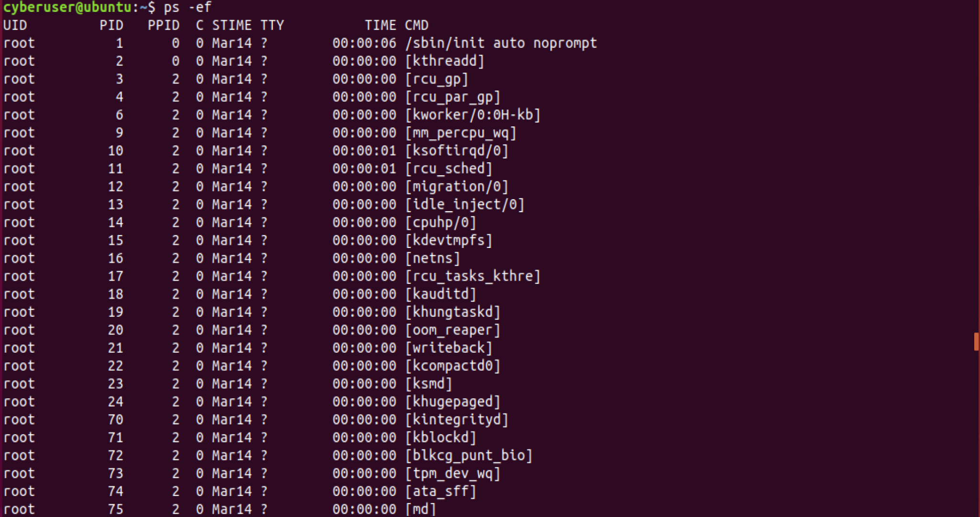Click the [kworker/0:0H-kb] process entry

pos(473,115)
